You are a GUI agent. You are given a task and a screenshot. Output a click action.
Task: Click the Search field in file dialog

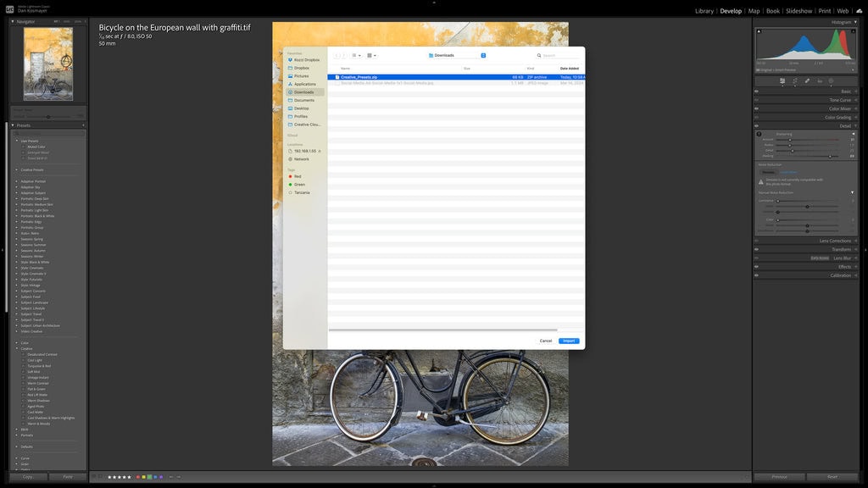(x=558, y=55)
